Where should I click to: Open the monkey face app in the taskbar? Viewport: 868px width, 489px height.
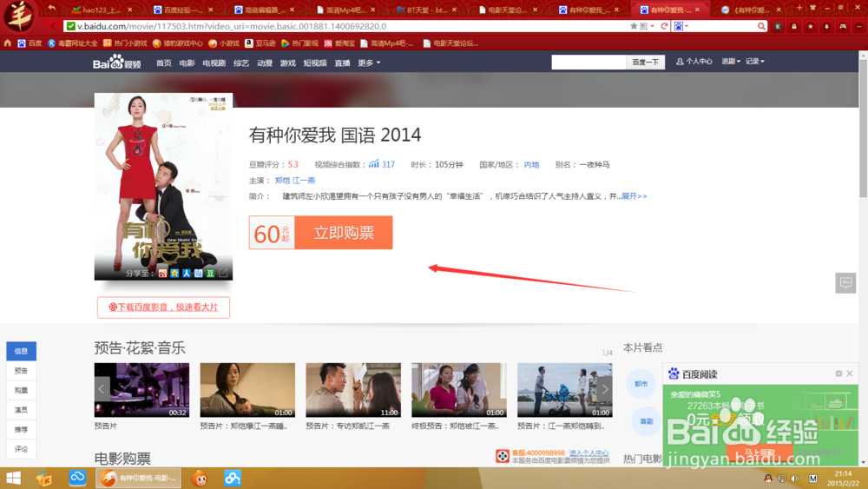click(x=200, y=478)
